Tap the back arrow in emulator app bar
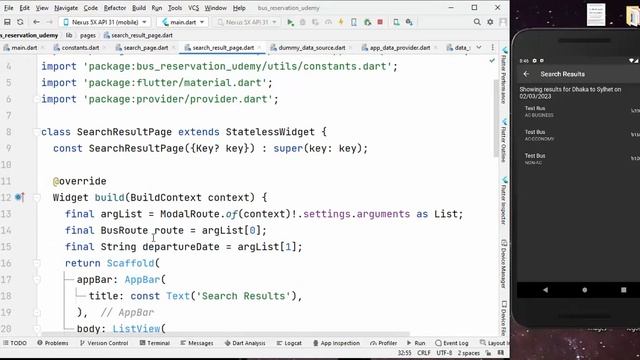Image resolution: width=640 pixels, height=360 pixels. pyautogui.click(x=526, y=74)
